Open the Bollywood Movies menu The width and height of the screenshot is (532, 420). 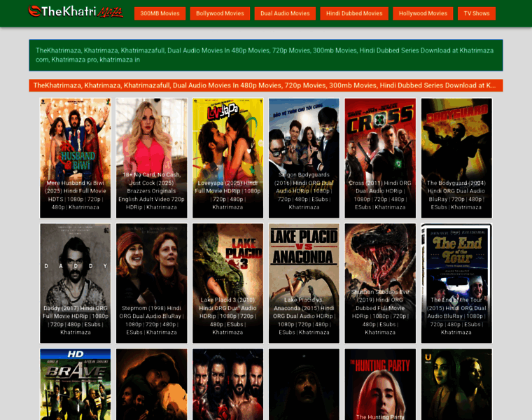220,13
